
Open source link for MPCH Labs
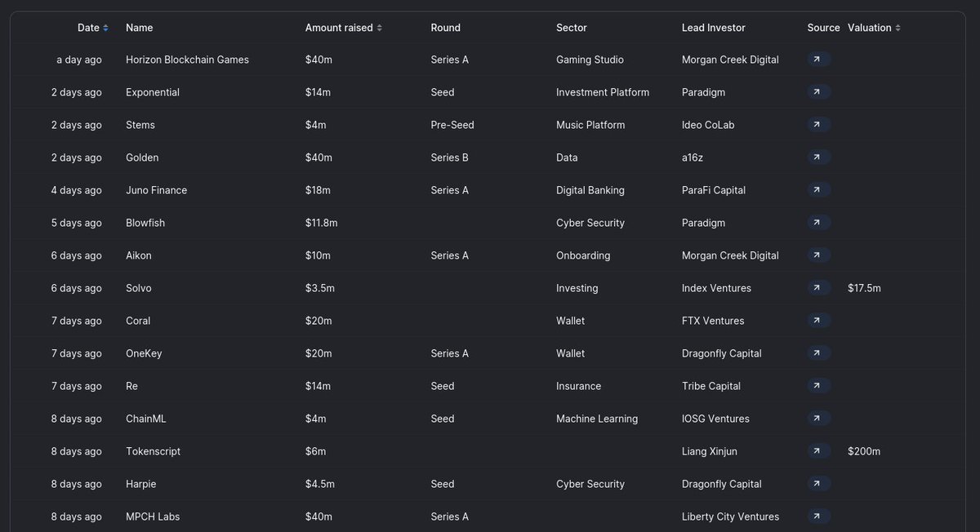(818, 516)
